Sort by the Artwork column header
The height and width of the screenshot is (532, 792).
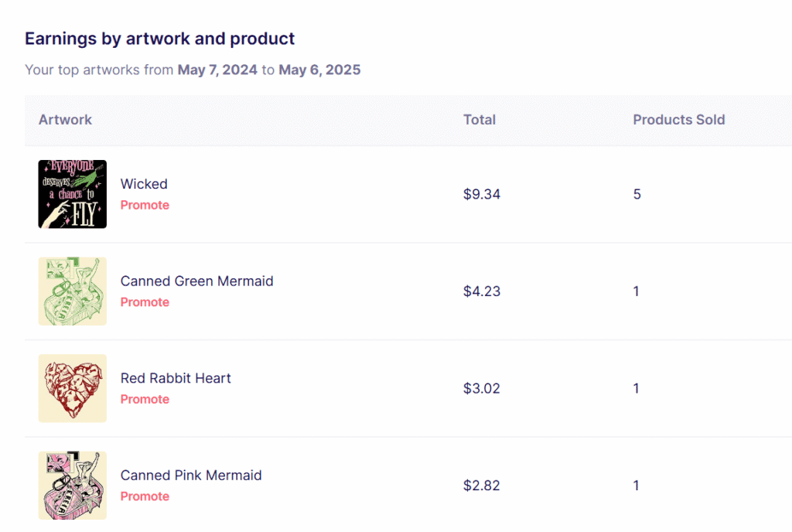click(x=65, y=120)
